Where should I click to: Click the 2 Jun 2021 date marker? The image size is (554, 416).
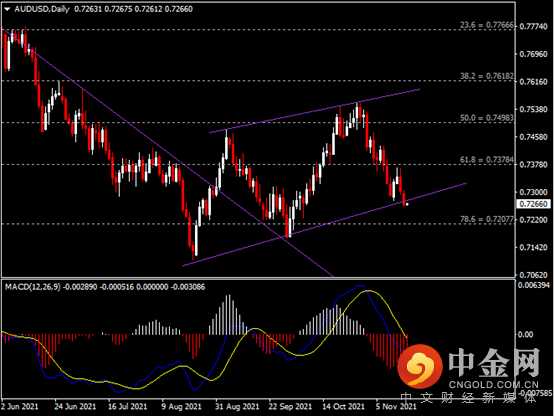[x=19, y=406]
